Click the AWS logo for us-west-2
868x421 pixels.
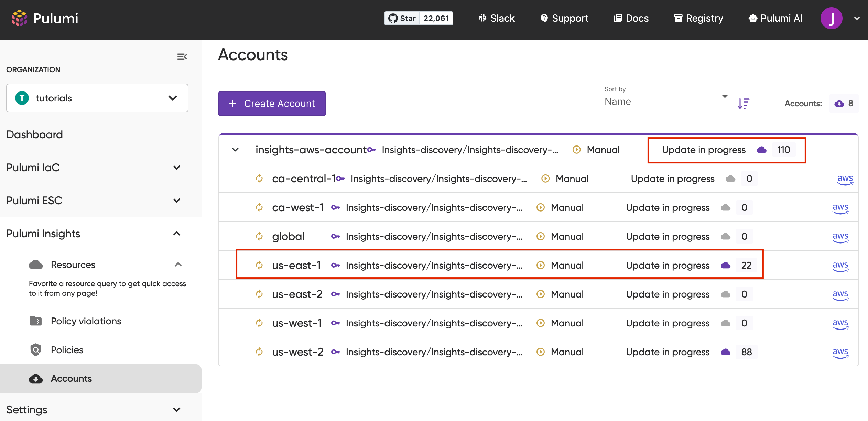(x=840, y=352)
